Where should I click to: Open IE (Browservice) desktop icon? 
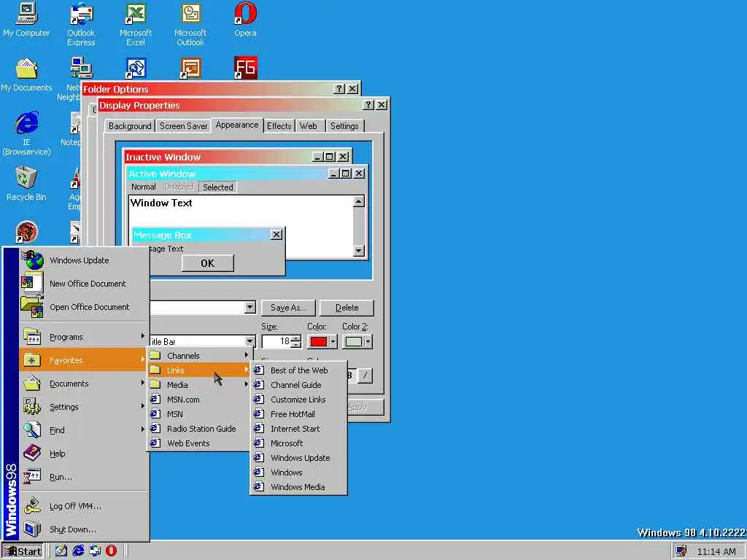click(26, 134)
